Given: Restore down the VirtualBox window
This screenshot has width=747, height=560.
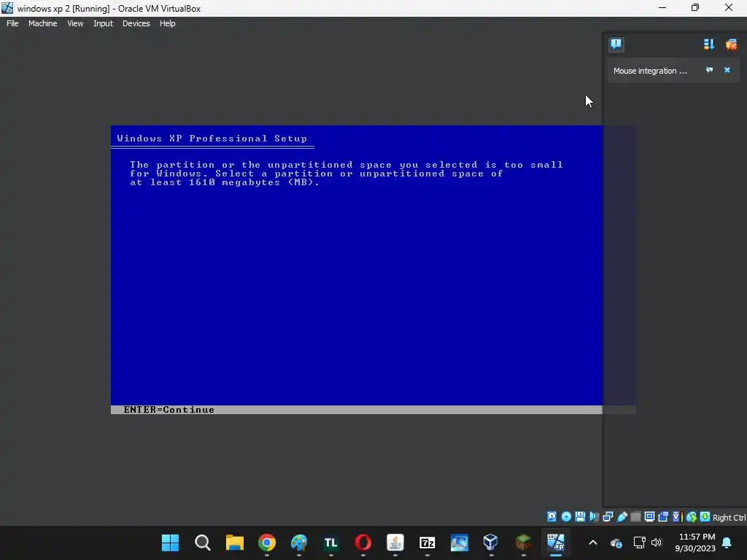Looking at the screenshot, I should tap(695, 8).
